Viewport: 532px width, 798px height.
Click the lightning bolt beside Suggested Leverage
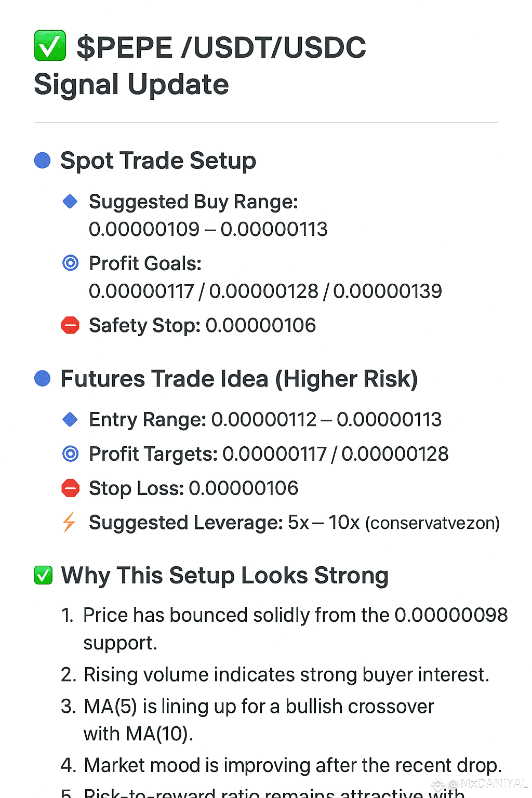click(69, 522)
